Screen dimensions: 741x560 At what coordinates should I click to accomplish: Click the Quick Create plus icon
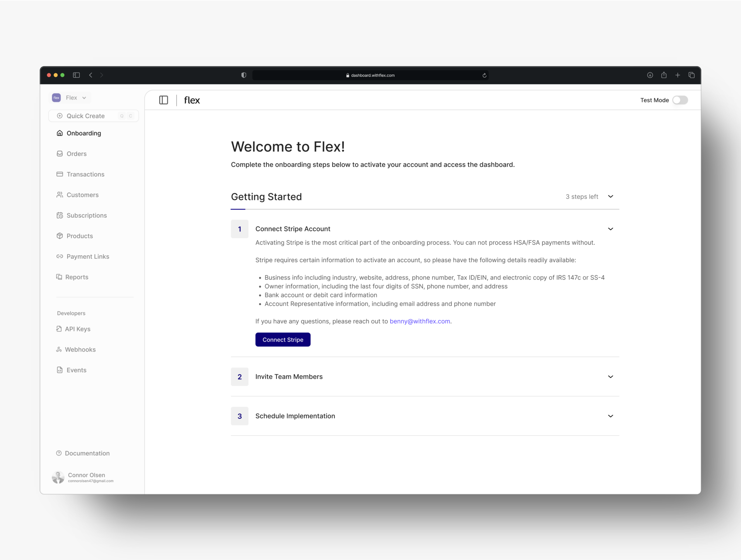pos(60,116)
